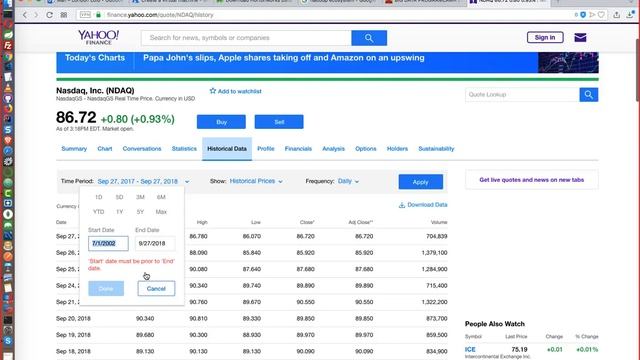
Task: Click the heart bookmark icon
Action: pos(601,15)
